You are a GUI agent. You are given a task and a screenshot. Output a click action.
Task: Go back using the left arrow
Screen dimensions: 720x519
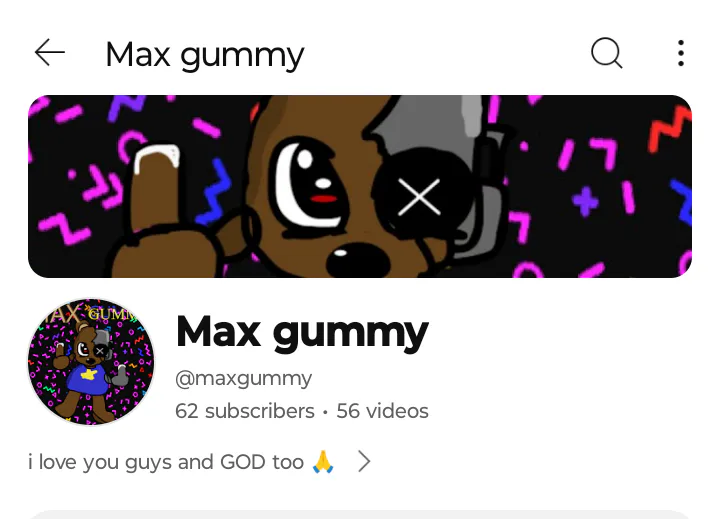50,52
